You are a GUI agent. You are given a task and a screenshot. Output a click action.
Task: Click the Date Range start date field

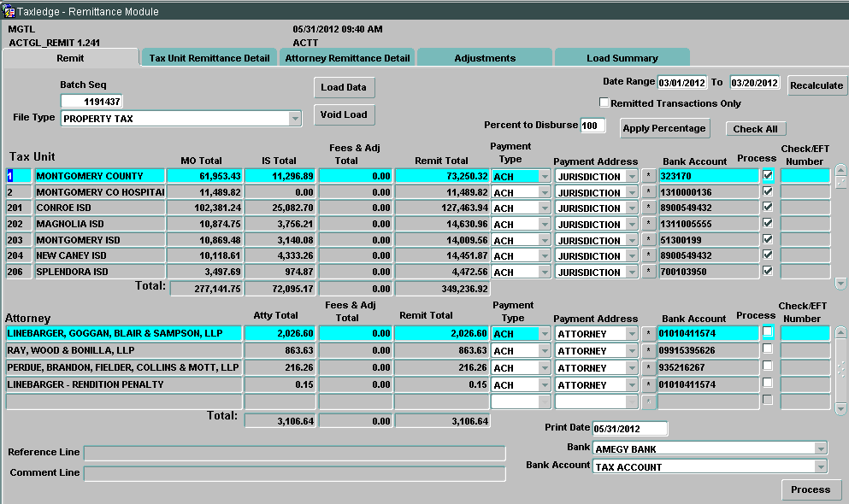681,82
